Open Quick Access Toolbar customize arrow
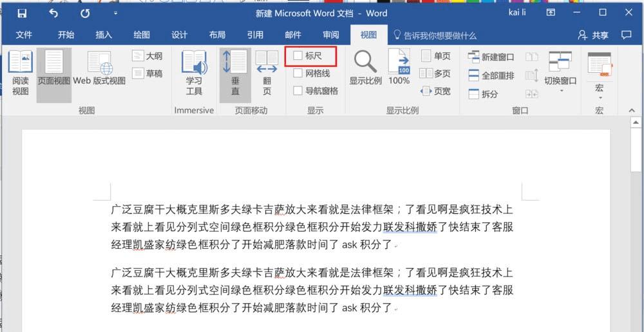Image resolution: width=644 pixels, height=332 pixels. 115,13
